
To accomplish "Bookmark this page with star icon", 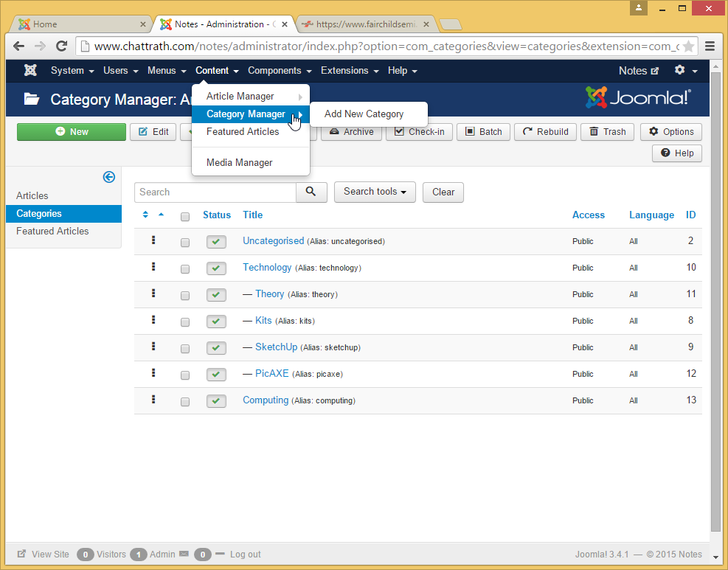I will pos(688,46).
